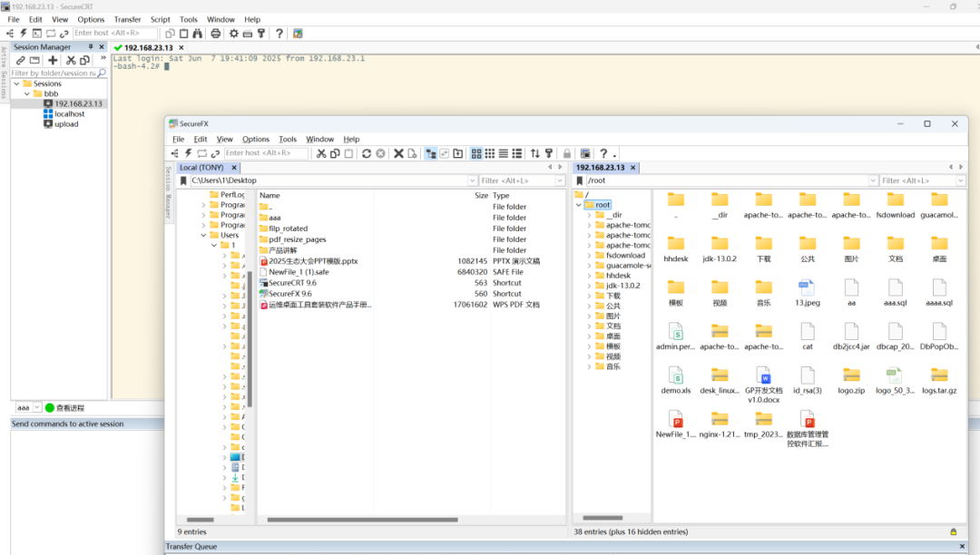This screenshot has width=980, height=555.
Task: Click the Delete X icon in SecureFX toolbar
Action: point(397,153)
